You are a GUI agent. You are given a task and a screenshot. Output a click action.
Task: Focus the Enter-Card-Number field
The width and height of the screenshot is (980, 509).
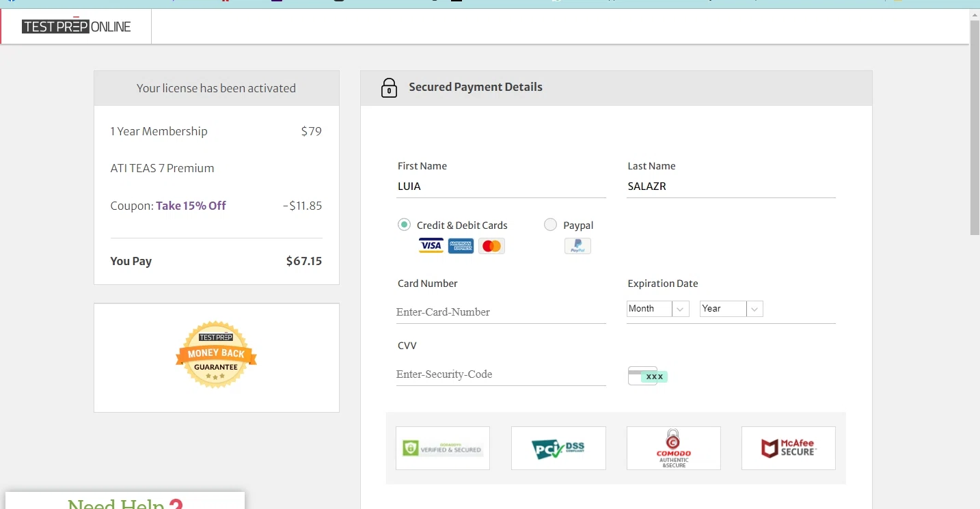[501, 312]
